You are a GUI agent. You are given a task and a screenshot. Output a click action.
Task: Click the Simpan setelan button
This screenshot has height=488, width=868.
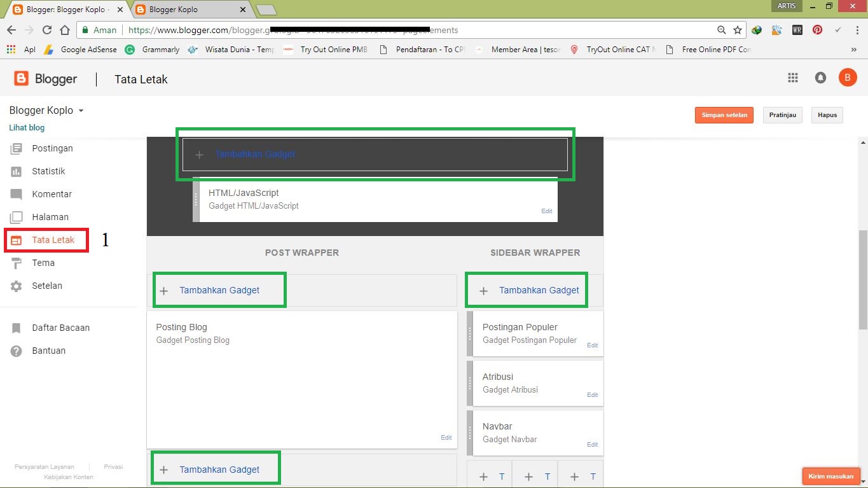tap(724, 115)
